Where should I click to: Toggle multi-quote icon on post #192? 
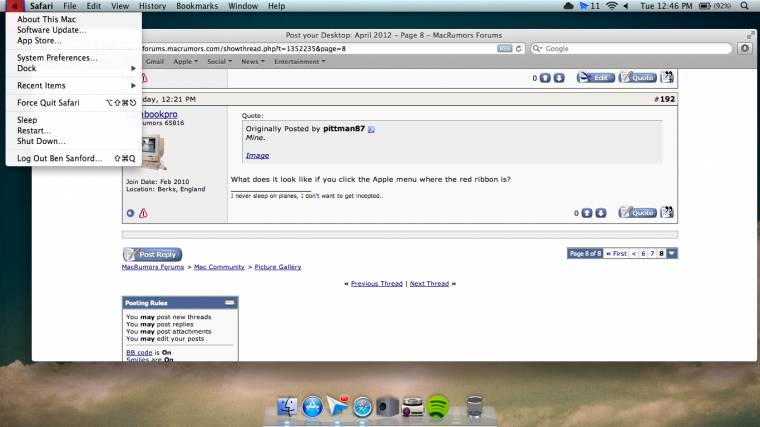tap(667, 212)
